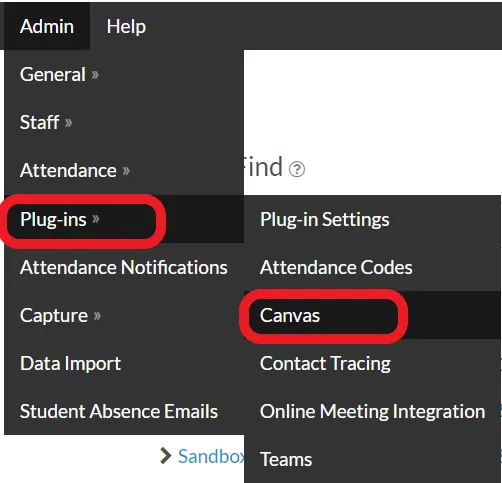Image resolution: width=502 pixels, height=483 pixels.
Task: Choose Canvas from Plug-ins submenu
Action: click(x=372, y=315)
